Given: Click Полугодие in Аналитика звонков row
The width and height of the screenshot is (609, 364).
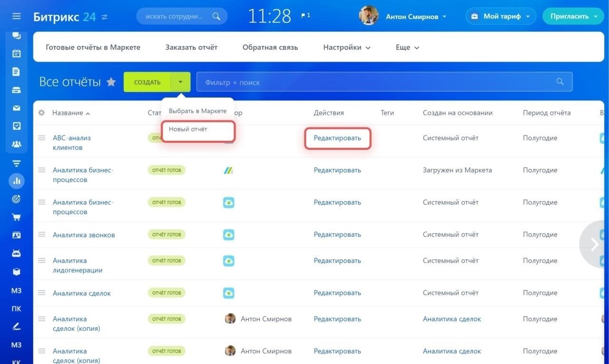Looking at the screenshot, I should [x=540, y=235].
